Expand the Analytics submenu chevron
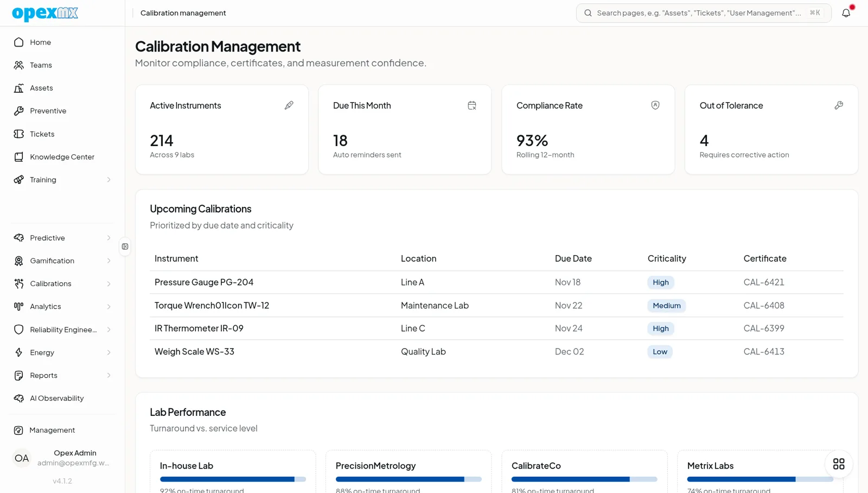This screenshot has height=493, width=868. pyautogui.click(x=108, y=306)
